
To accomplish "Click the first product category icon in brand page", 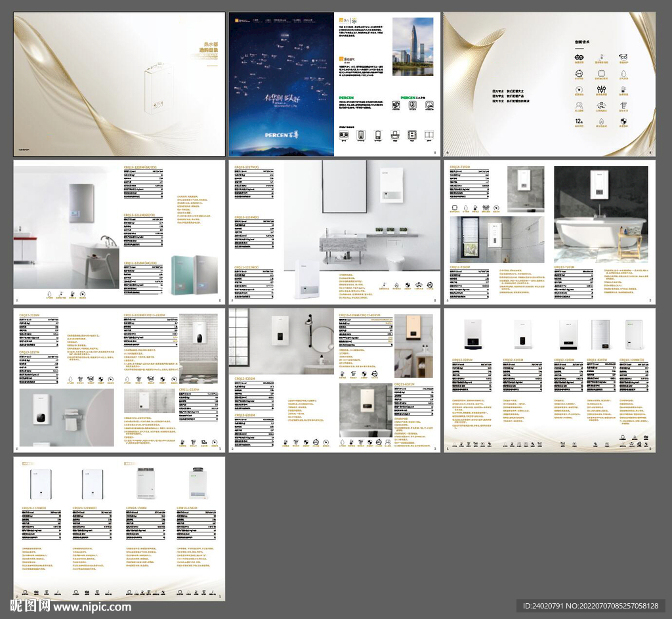I will click(344, 135).
